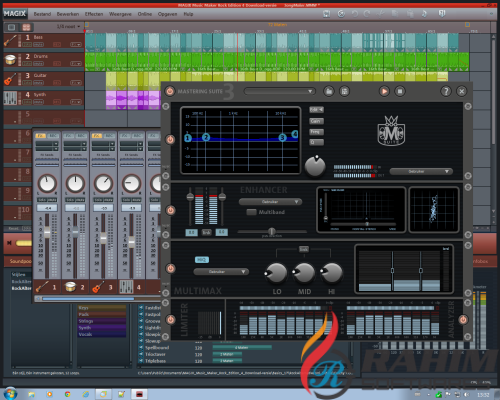Click the EQ band 4 node
The height and width of the screenshot is (400, 500).
tap(295, 134)
